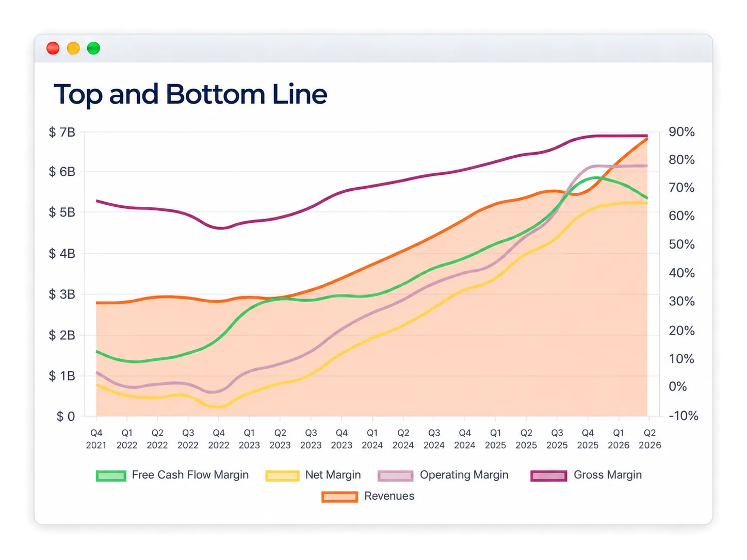The width and height of the screenshot is (747, 560).
Task: Select the Revenues legend label
Action: [389, 496]
